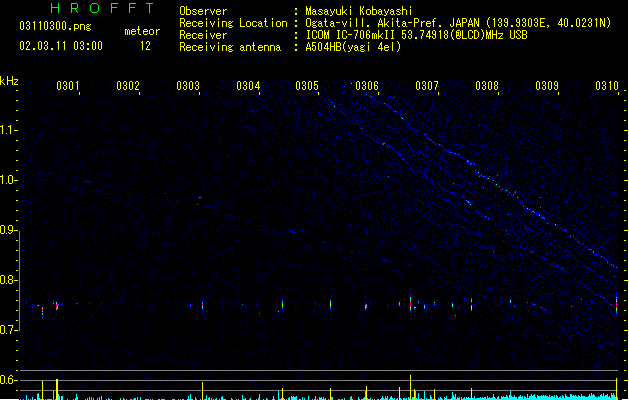
Task: Click the Observer label
Action: click(x=203, y=11)
